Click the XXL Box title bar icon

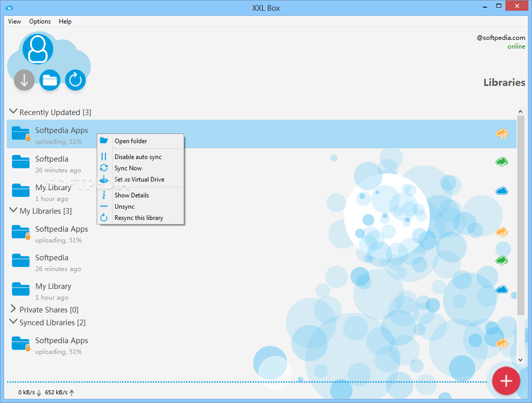click(x=9, y=8)
